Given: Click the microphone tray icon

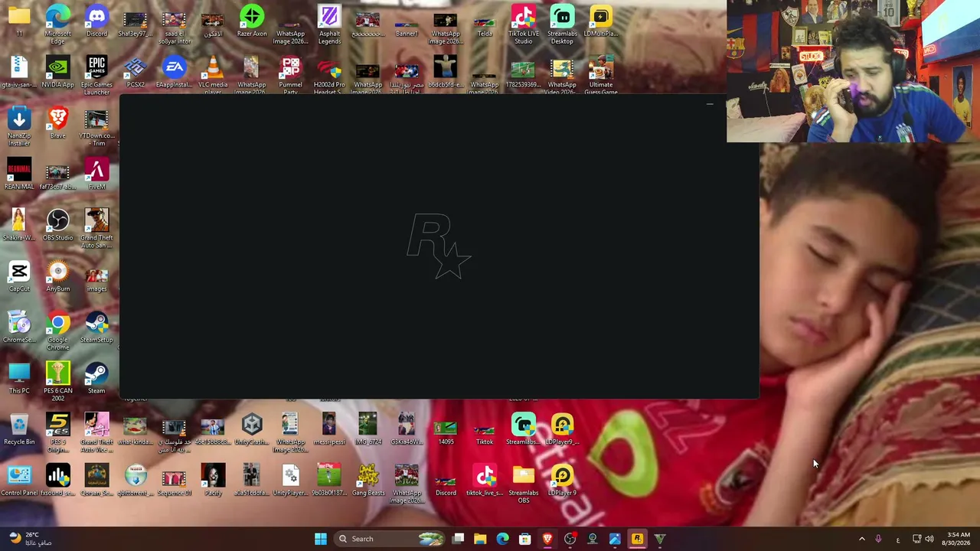Looking at the screenshot, I should tap(878, 539).
